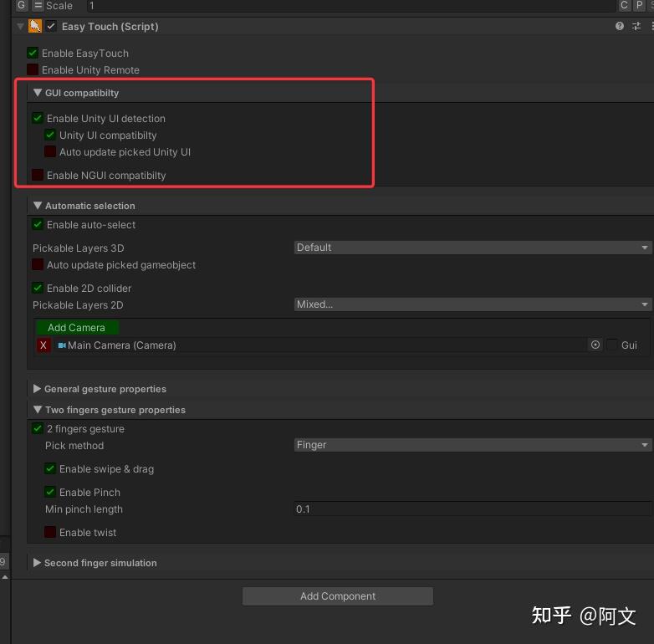Click the Add Component button
Screen dimensions: 654x644
(x=337, y=596)
